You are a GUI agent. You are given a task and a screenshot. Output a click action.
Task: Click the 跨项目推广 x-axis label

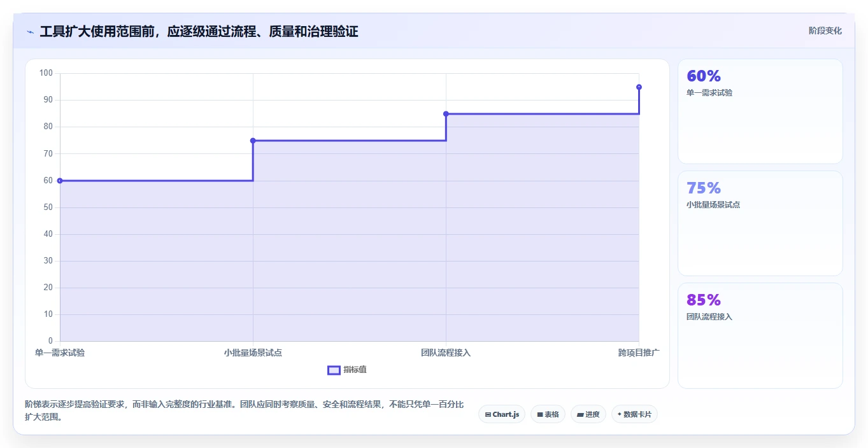click(x=639, y=353)
